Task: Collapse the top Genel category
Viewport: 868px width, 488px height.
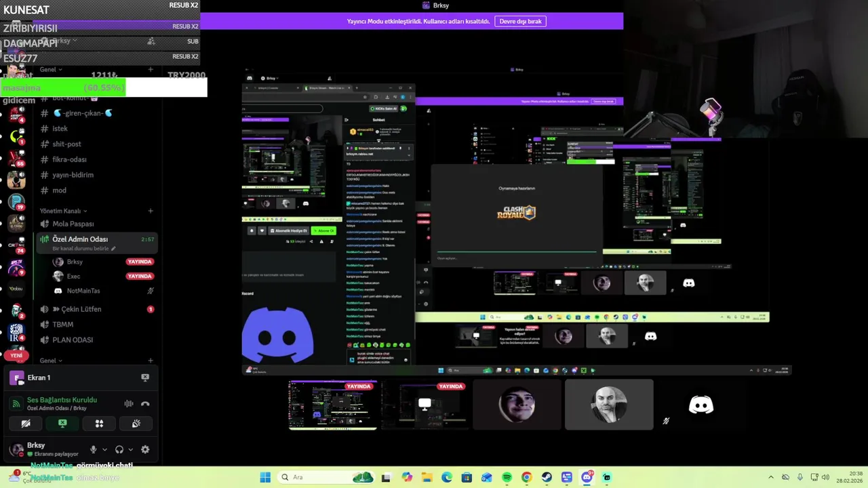Action: (51, 69)
